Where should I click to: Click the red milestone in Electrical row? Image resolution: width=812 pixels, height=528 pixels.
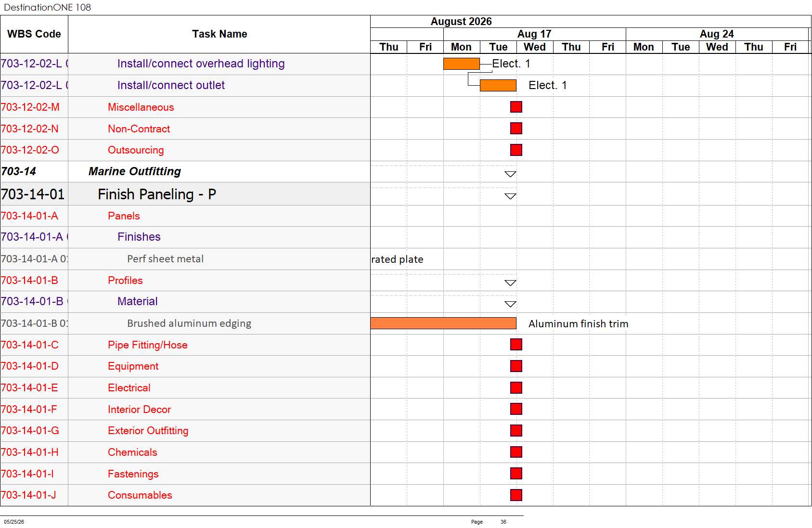tap(516, 387)
